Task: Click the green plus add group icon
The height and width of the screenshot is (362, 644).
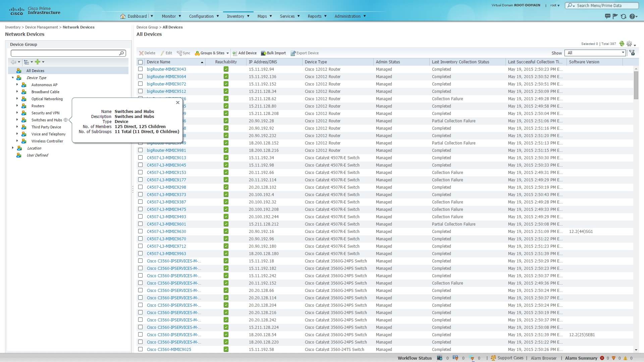Action: point(38,62)
